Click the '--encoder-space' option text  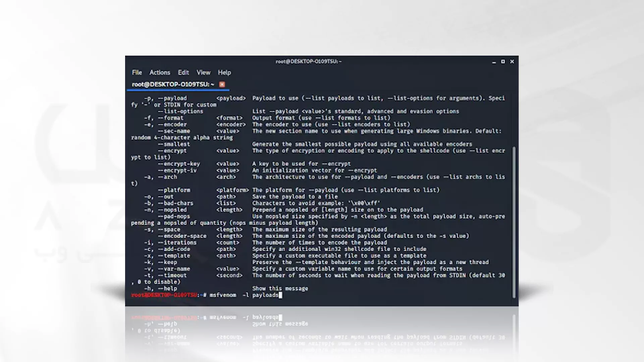[182, 236]
